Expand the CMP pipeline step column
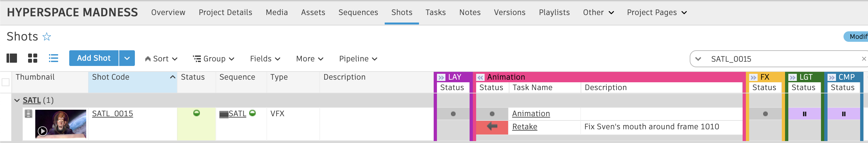The height and width of the screenshot is (143, 868). pos(832,77)
